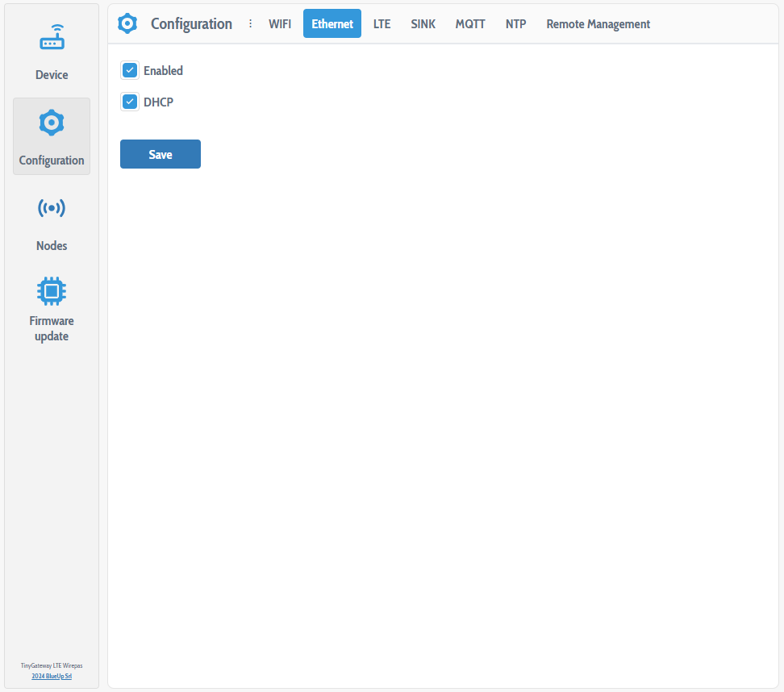
Task: Open the NTP tab
Action: [x=515, y=24]
